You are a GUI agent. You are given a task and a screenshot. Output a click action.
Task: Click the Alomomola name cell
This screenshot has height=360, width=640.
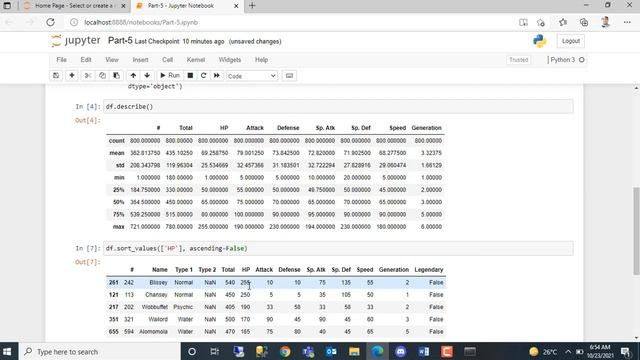point(153,331)
